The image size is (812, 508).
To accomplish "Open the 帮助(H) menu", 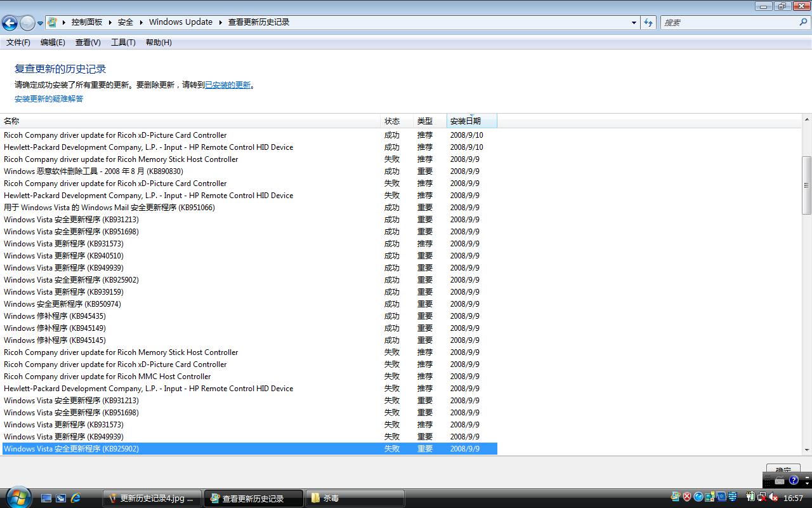I will pyautogui.click(x=159, y=43).
